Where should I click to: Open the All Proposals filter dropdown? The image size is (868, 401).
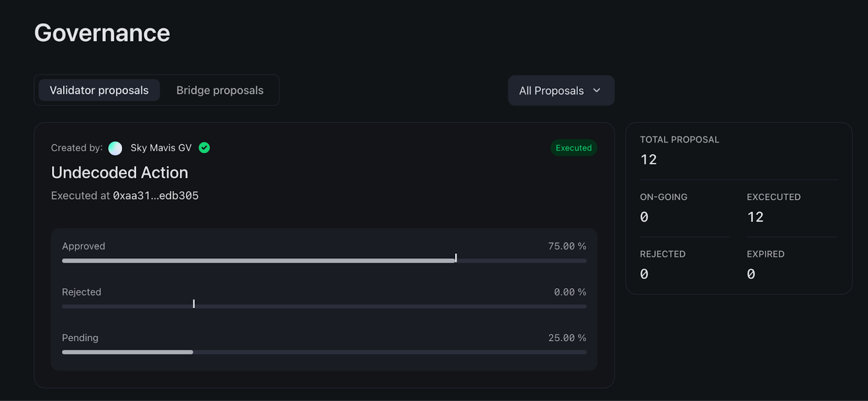click(x=561, y=91)
